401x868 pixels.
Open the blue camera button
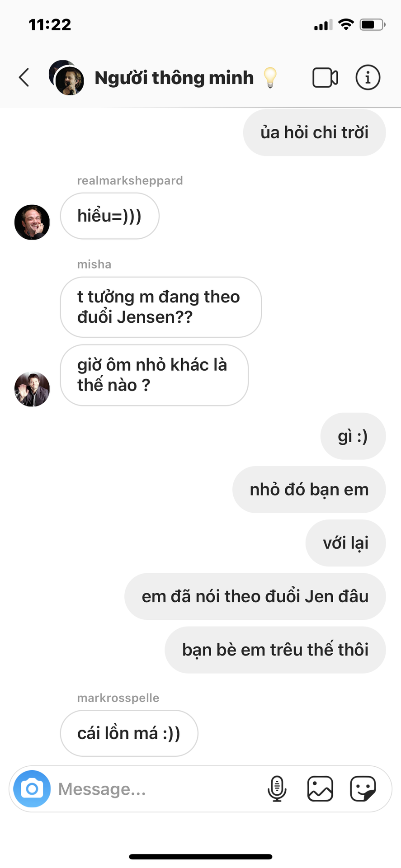click(32, 789)
